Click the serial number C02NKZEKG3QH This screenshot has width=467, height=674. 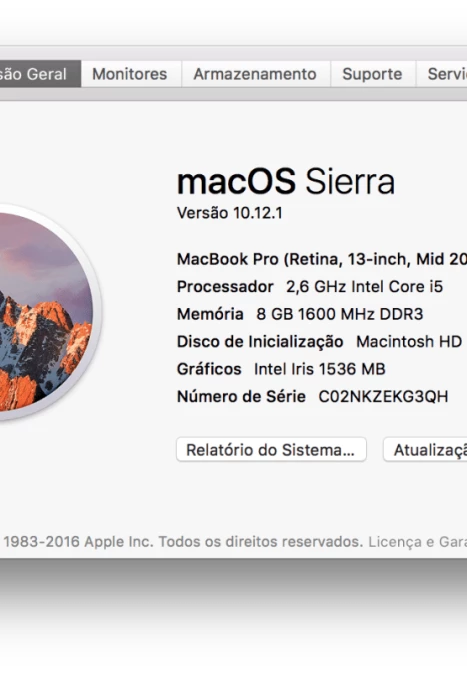383,396
